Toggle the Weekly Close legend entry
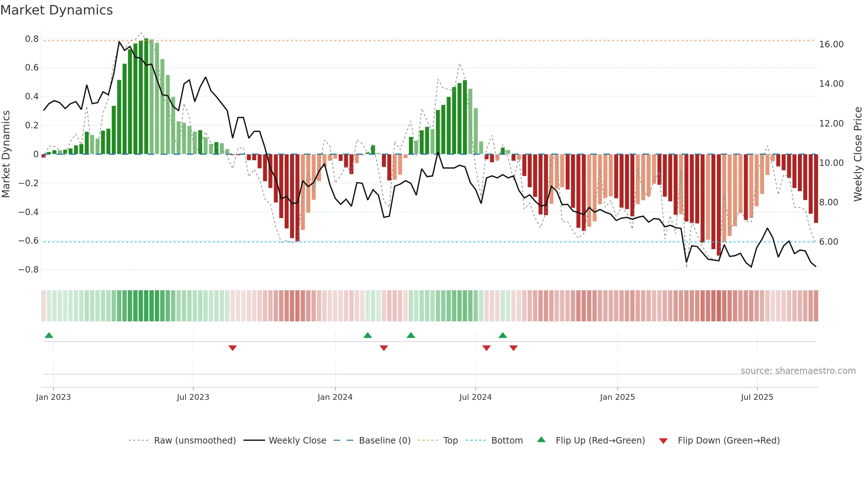Screen dimensions: 868x488 [285, 440]
